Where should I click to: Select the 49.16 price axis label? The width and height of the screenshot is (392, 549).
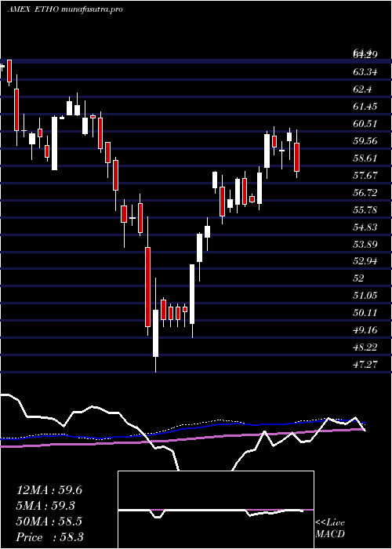365,330
